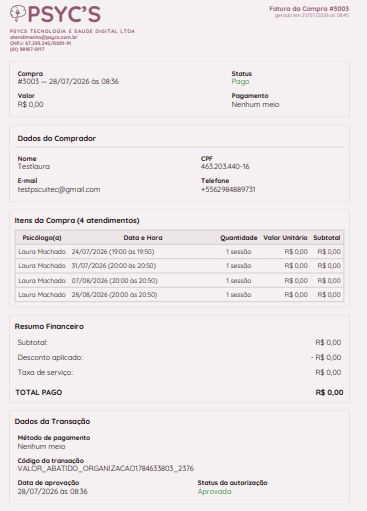Click the testpsculitec@gmail.com buyer email
This screenshot has height=511, width=367.
coord(59,189)
